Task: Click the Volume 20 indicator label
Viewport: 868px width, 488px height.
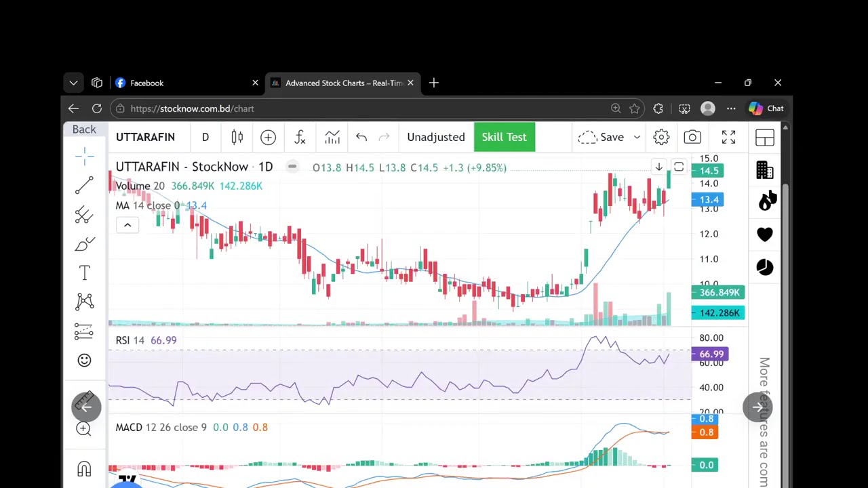Action: 140,186
